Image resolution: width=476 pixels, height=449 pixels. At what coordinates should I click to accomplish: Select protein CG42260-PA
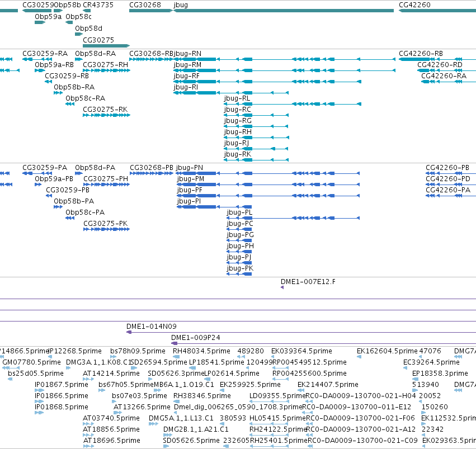point(448,190)
